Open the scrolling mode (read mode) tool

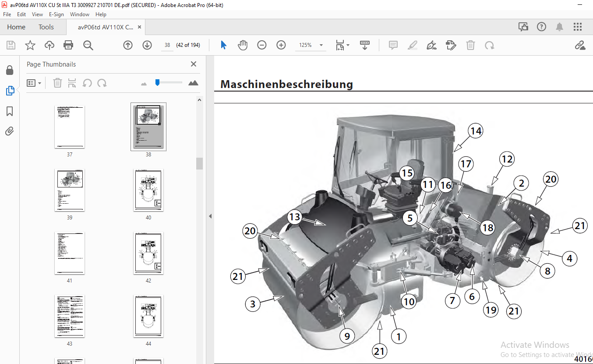(x=365, y=45)
